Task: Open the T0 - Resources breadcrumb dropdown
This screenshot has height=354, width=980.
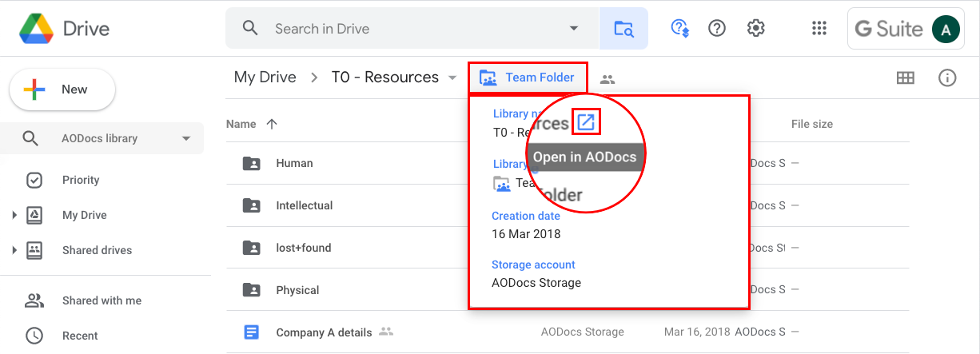Action: 452,78
